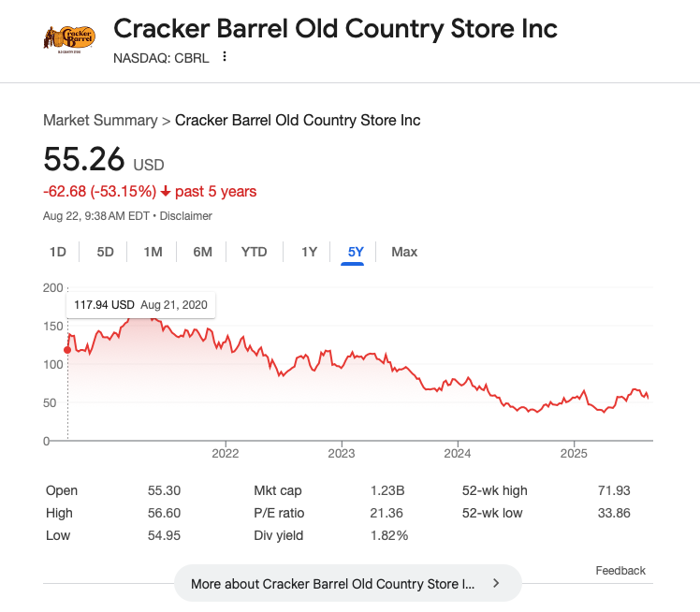Switch to the 6M chart range

[202, 252]
